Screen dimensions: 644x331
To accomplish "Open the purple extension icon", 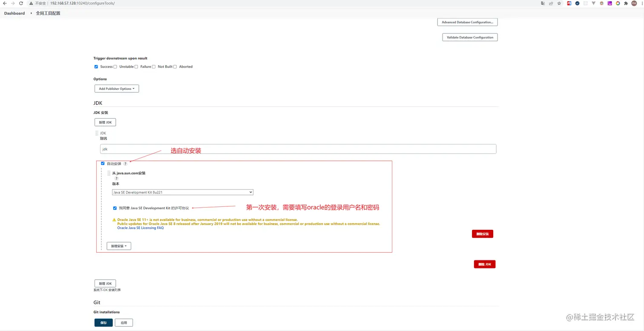I will [x=609, y=3].
